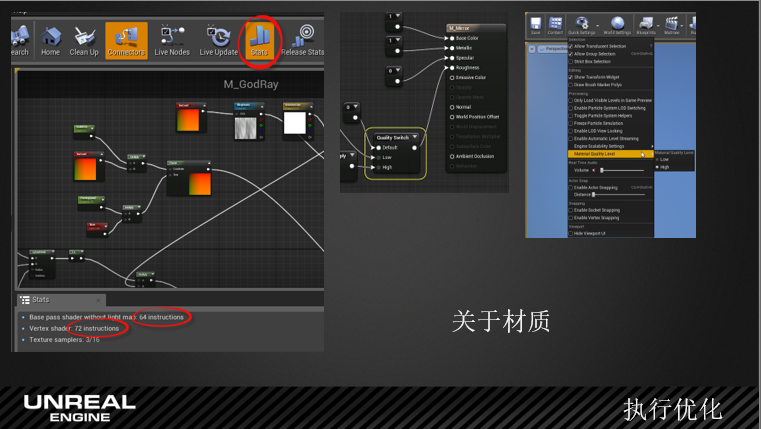Open Engine Scalability Settings submenu
The height and width of the screenshot is (429, 761).
coord(611,146)
